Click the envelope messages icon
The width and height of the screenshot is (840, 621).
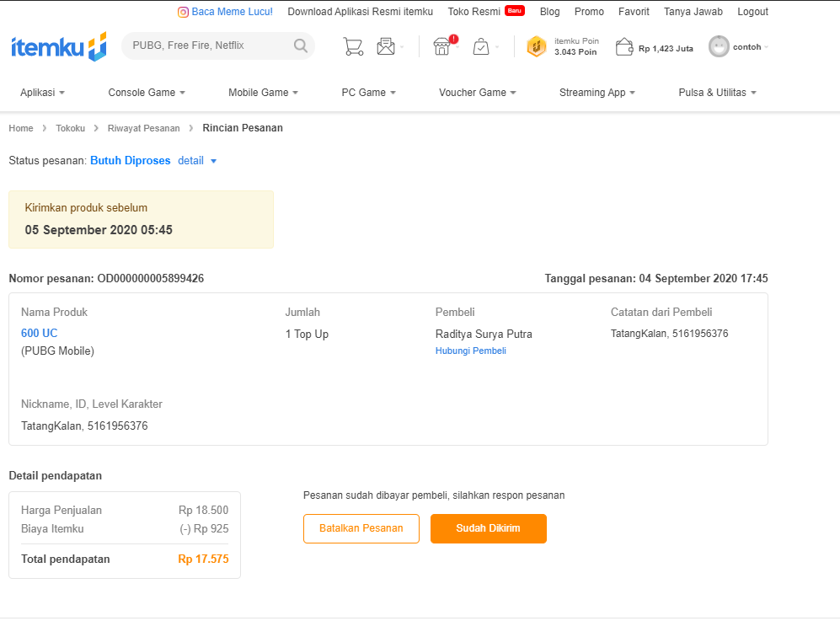[x=386, y=46]
